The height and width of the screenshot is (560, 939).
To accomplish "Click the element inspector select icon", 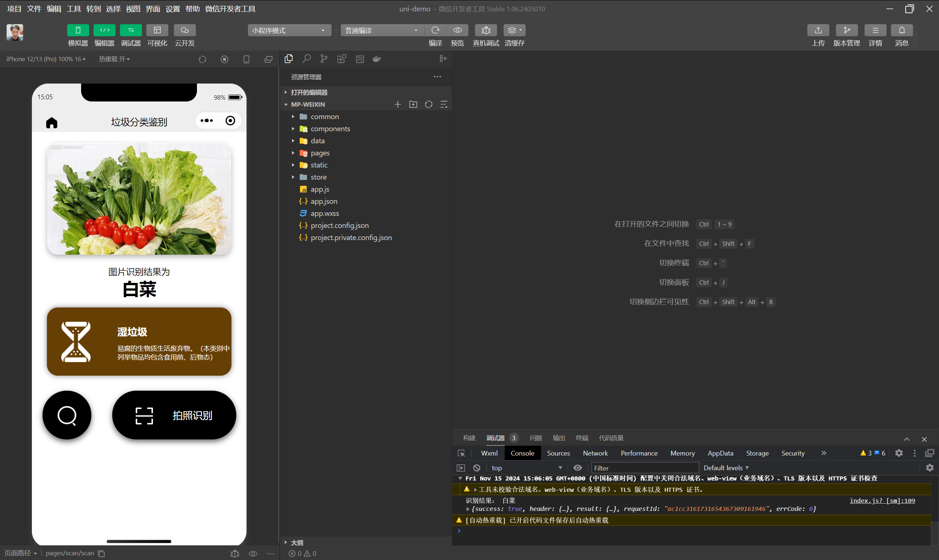I will coord(461,453).
